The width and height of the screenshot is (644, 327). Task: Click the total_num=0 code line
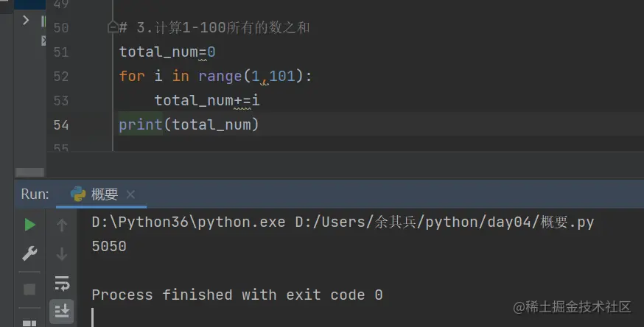click(x=167, y=52)
